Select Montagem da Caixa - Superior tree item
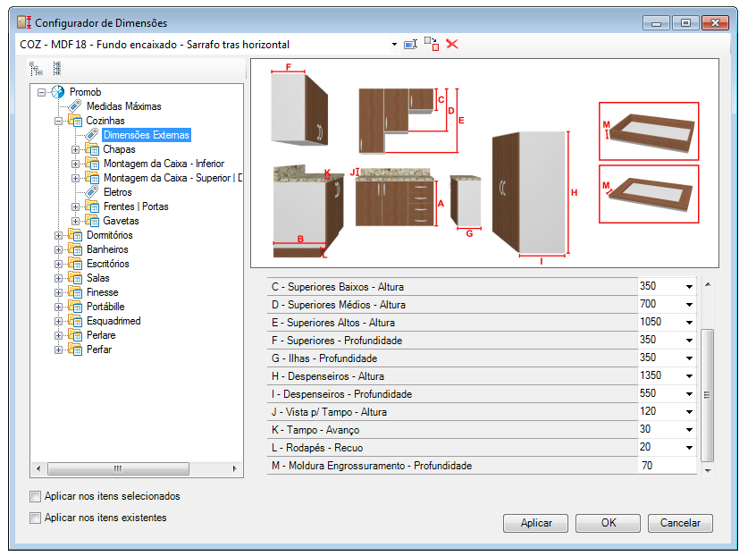 [172, 178]
